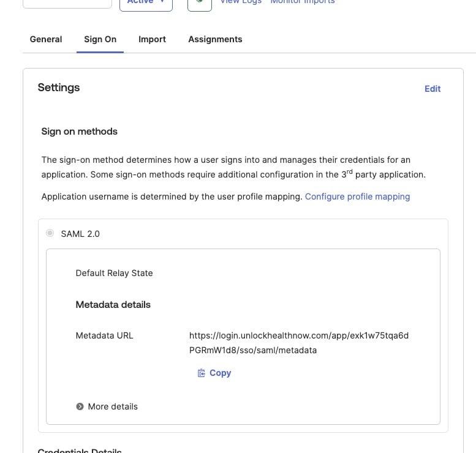Open Monitor Imports link
This screenshot has width=476, height=453.
[x=303, y=2]
